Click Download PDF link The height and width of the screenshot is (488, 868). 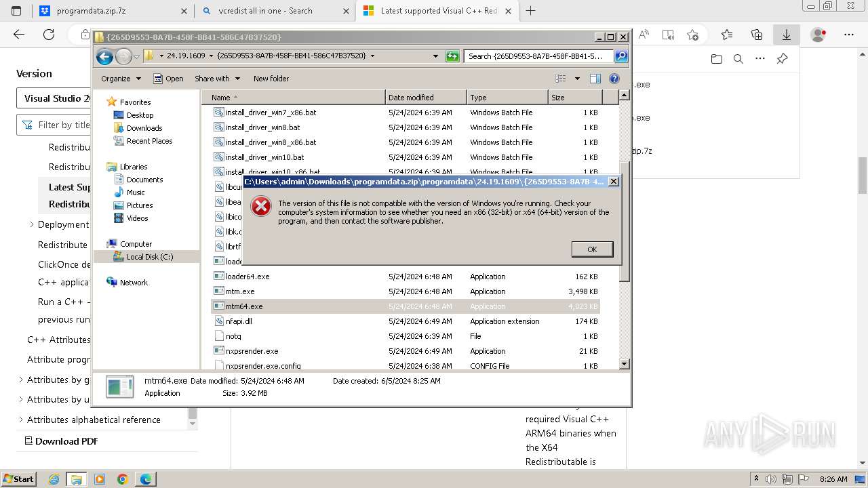(61, 441)
